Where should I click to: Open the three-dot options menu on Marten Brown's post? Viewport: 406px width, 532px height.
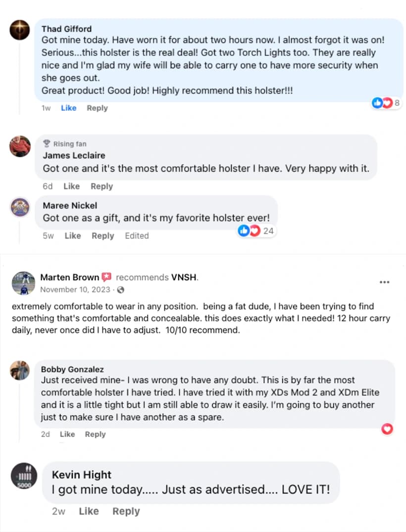click(x=385, y=282)
